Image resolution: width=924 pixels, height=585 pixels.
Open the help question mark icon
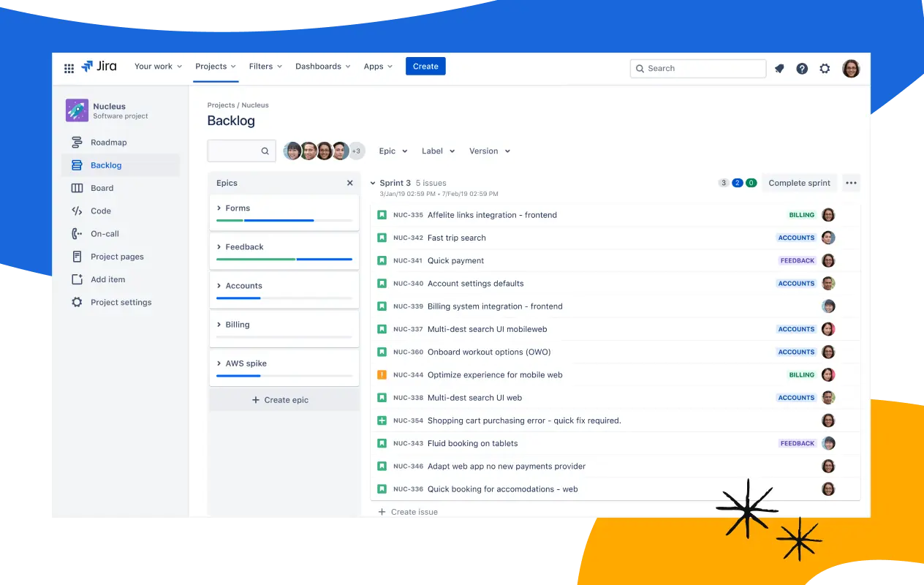[x=802, y=68]
